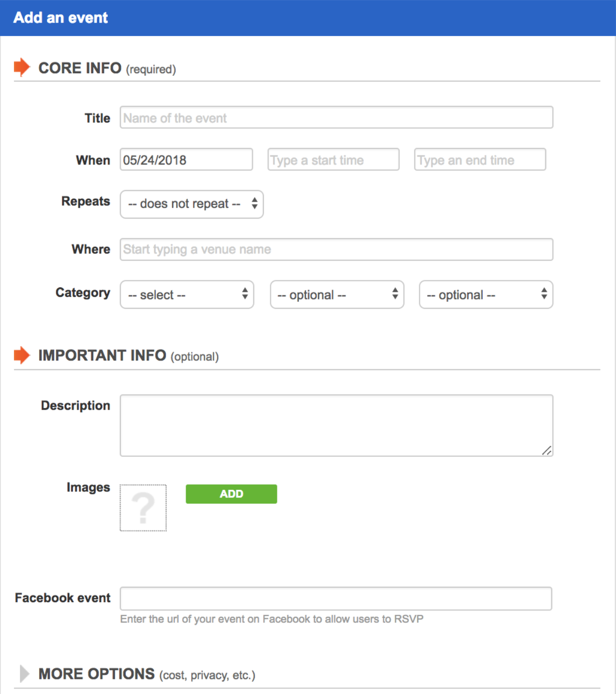Click the question mark image placeholder

click(x=143, y=507)
